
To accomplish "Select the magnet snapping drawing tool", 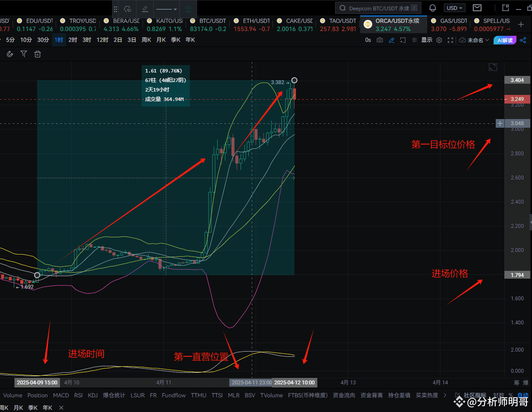I will click(x=10, y=54).
